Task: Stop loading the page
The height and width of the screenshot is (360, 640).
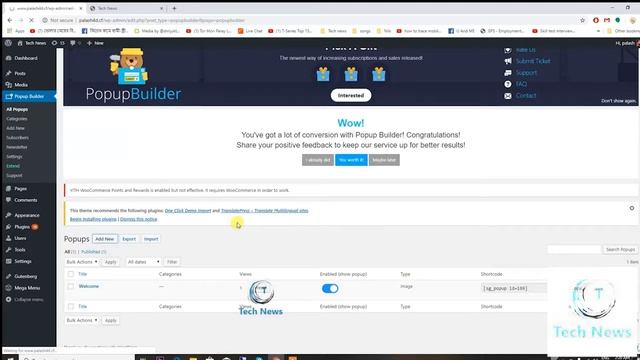Action: [31, 20]
